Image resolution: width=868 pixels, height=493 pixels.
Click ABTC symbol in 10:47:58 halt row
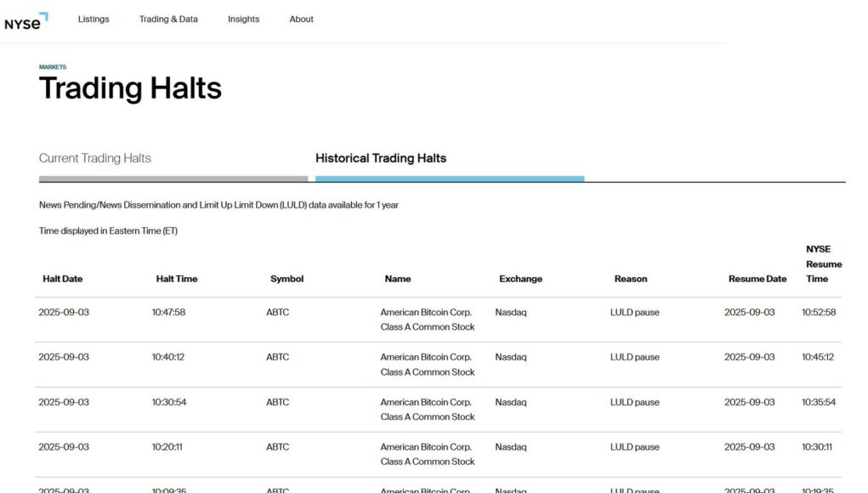click(278, 312)
